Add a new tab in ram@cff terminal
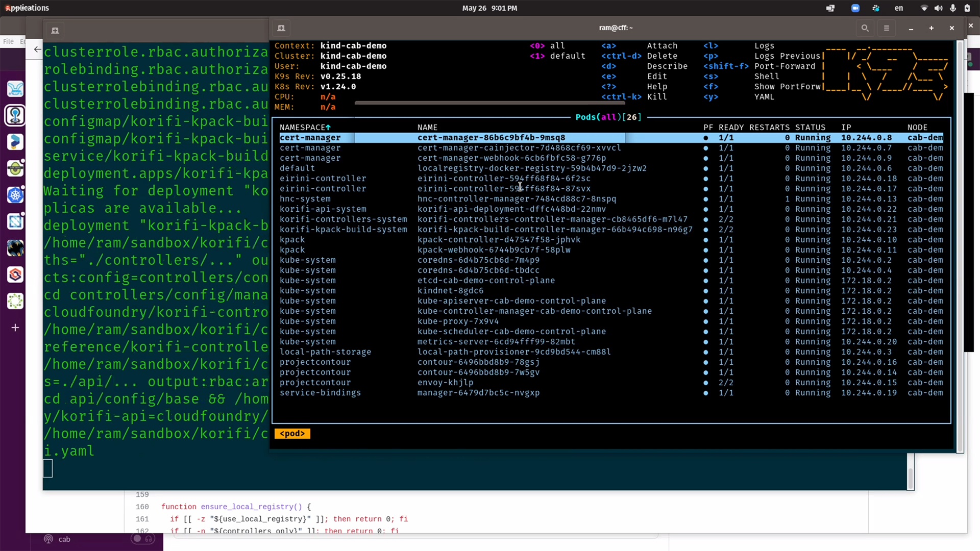The width and height of the screenshot is (980, 551). pyautogui.click(x=281, y=28)
